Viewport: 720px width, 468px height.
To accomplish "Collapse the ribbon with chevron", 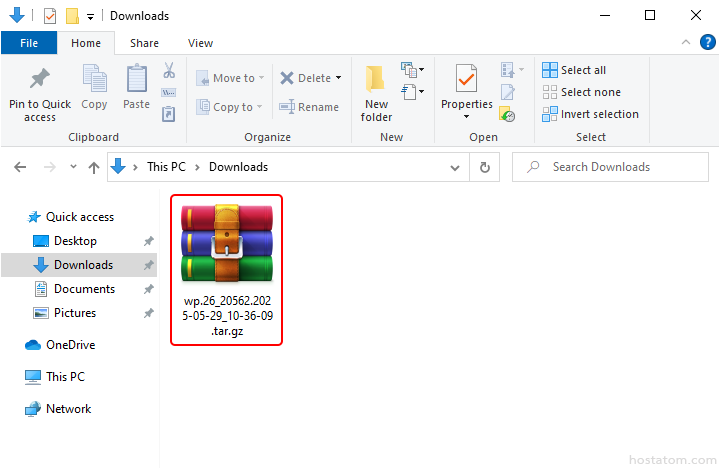I will tap(686, 42).
